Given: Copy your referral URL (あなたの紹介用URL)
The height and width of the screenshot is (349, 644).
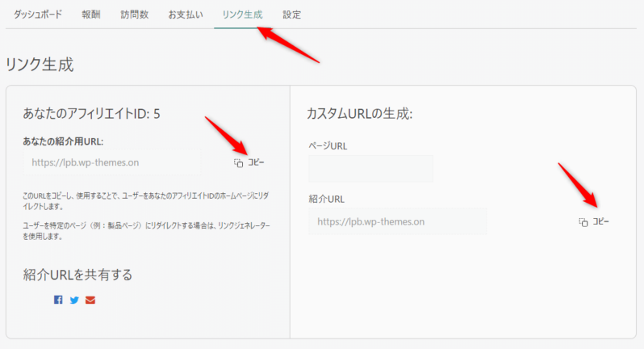Looking at the screenshot, I should click(249, 162).
